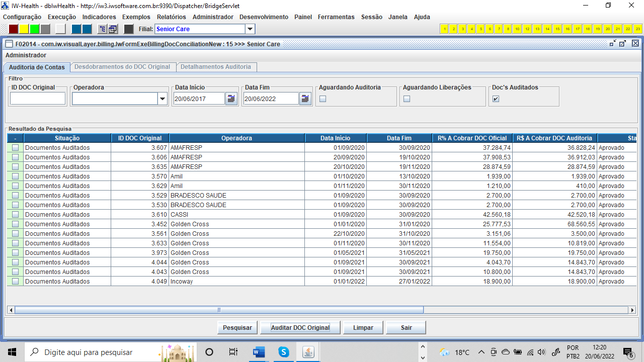The image size is (644, 362).
Task: Focus the ID DOC Original input field
Action: coord(38,99)
